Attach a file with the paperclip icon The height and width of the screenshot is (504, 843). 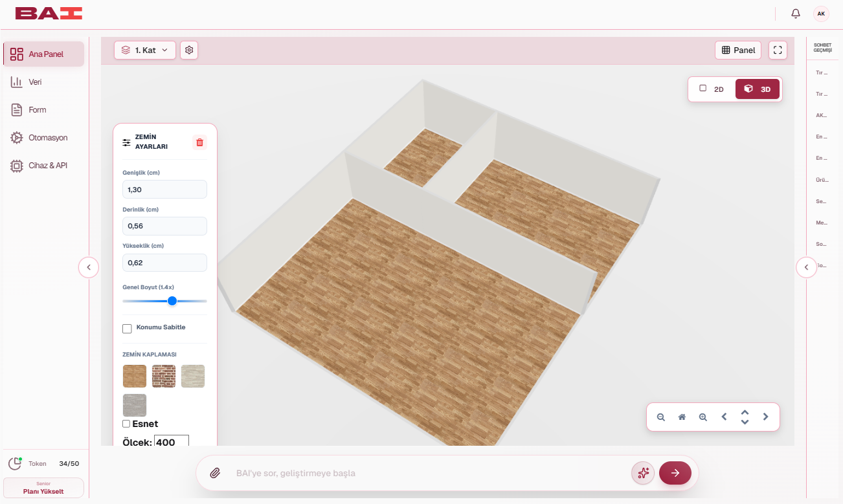tap(216, 473)
